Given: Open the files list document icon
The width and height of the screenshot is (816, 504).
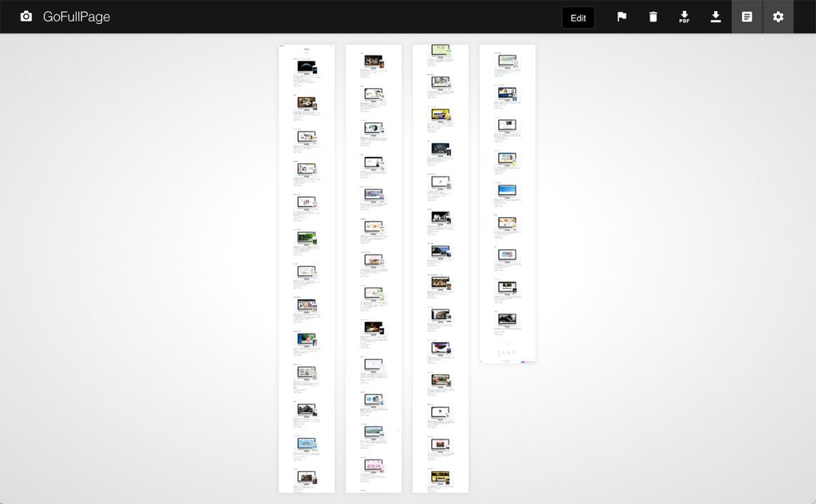Looking at the screenshot, I should 747,17.
